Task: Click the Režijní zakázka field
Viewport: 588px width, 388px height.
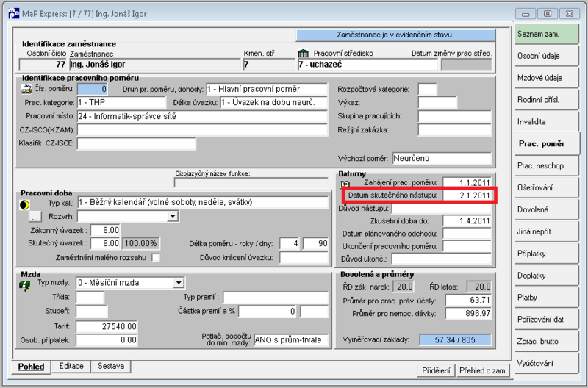Action: tap(454, 130)
